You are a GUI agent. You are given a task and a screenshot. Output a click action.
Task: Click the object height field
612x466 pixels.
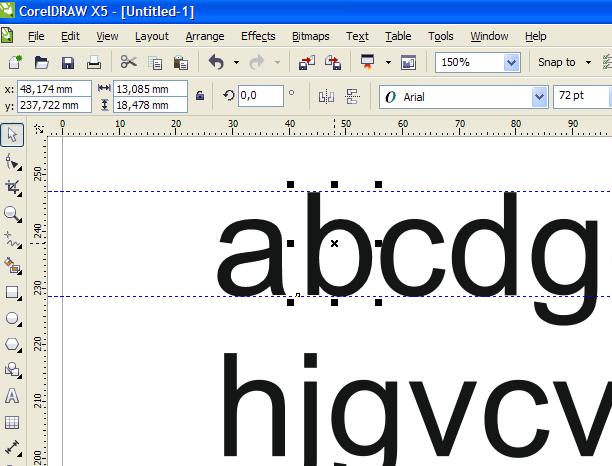[x=150, y=105]
